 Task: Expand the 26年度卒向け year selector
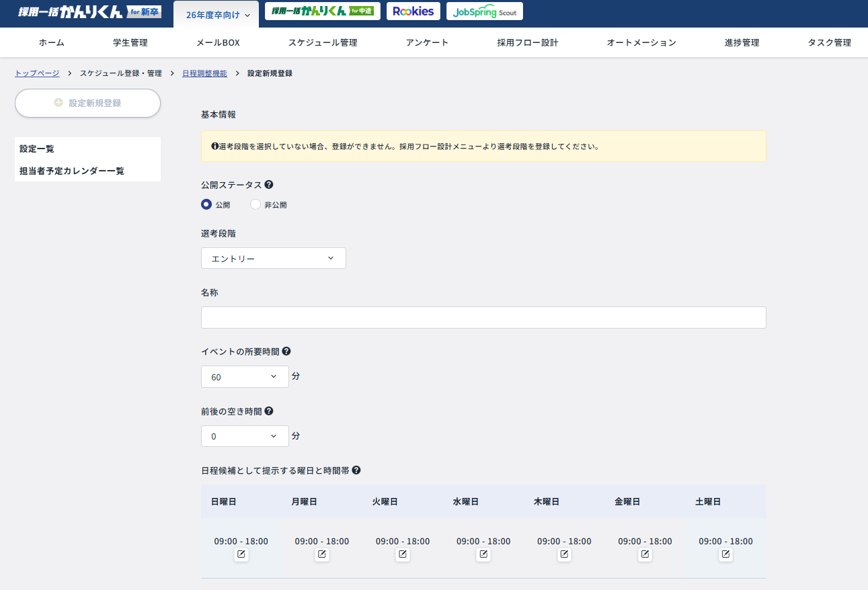[217, 15]
